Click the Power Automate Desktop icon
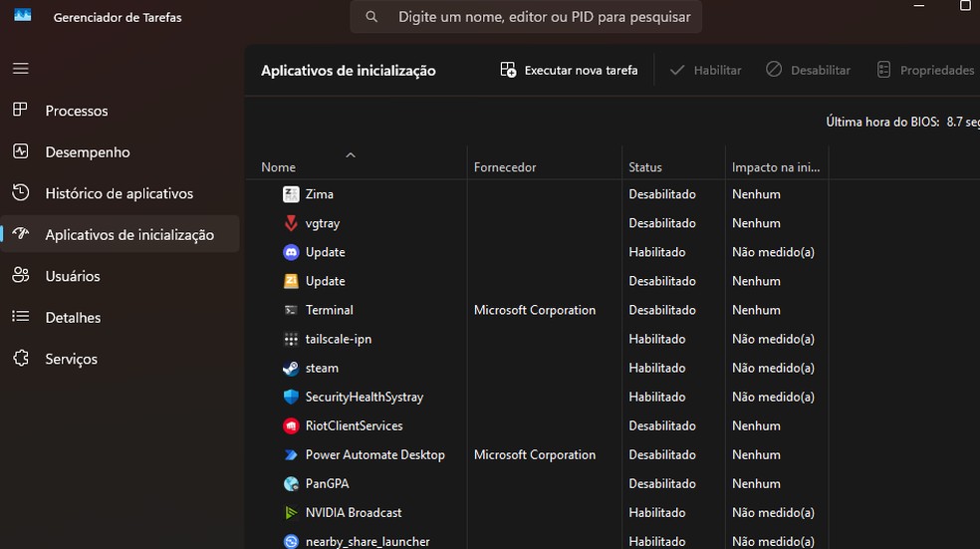The height and width of the screenshot is (549, 980). click(x=291, y=454)
